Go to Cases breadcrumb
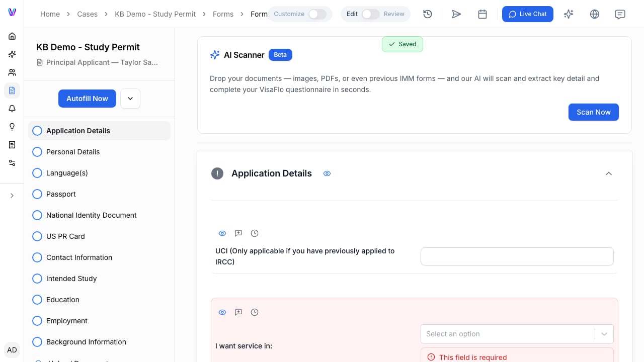 [x=88, y=14]
